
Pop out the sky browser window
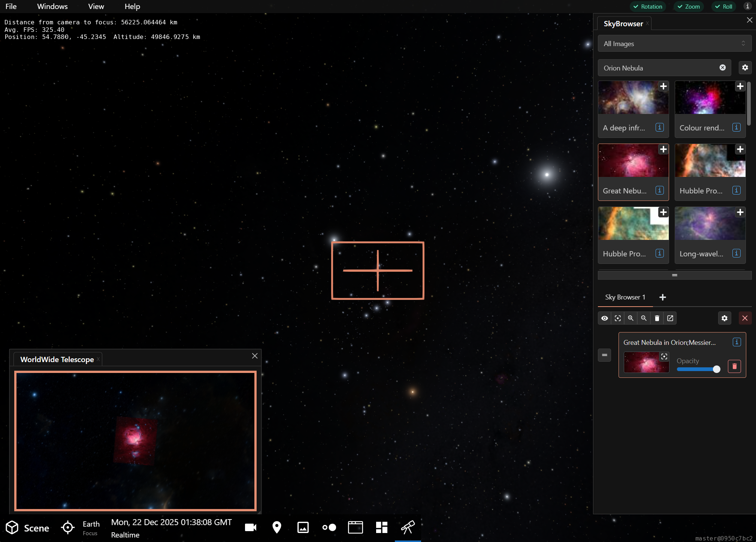[670, 318]
